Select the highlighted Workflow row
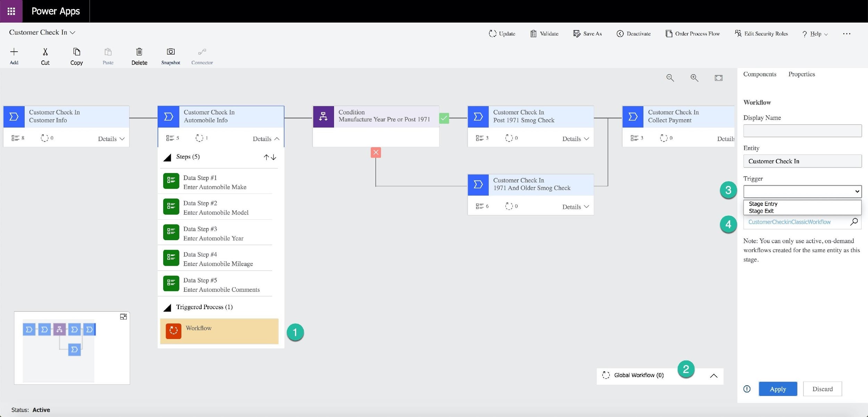The height and width of the screenshot is (417, 868). coord(219,331)
